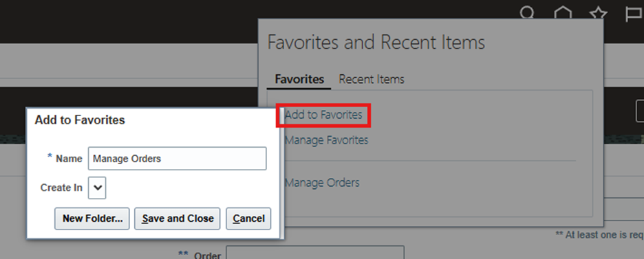
Task: Switch to the Favorites tab
Action: tap(299, 79)
